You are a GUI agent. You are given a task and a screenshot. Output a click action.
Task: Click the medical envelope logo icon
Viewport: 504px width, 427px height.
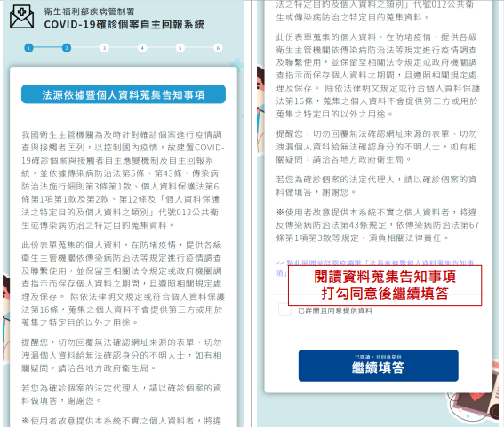click(x=21, y=16)
